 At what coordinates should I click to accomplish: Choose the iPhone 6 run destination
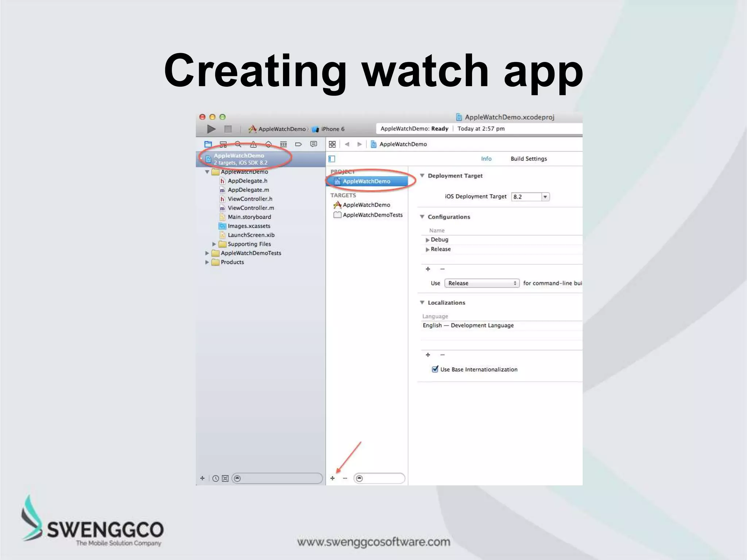coord(328,129)
